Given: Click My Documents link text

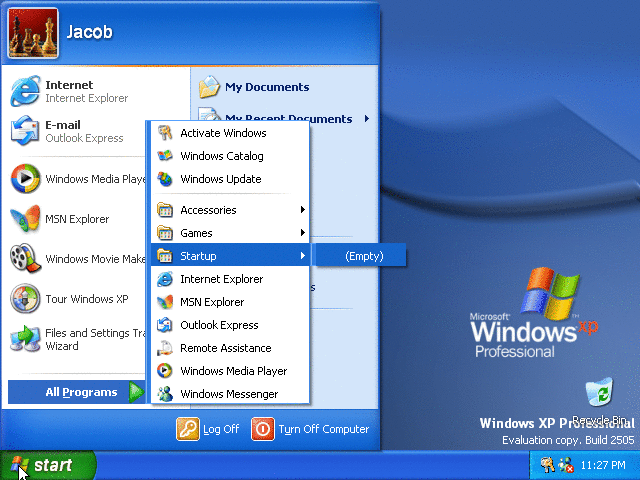Looking at the screenshot, I should (267, 87).
